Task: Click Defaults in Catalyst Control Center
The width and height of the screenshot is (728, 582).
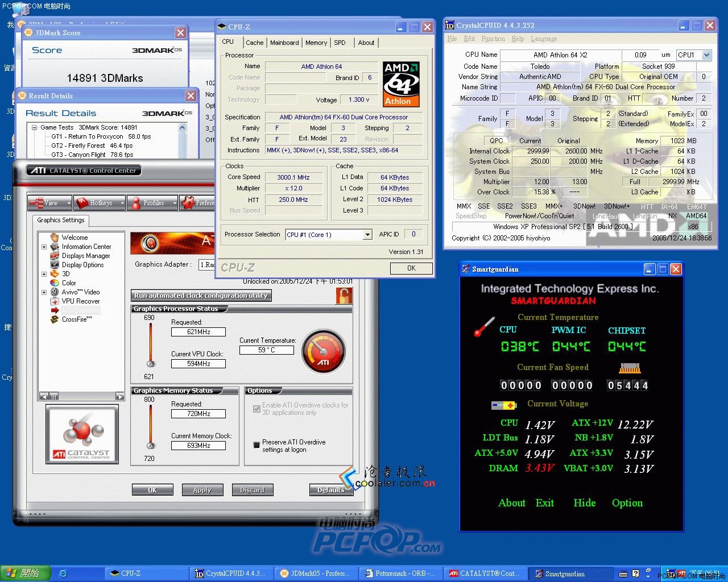Action: click(330, 490)
